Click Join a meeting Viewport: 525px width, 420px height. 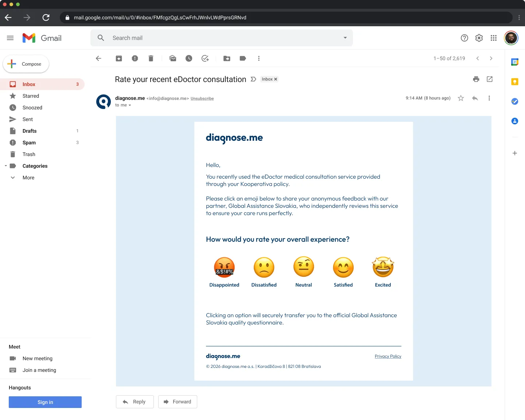(x=39, y=370)
